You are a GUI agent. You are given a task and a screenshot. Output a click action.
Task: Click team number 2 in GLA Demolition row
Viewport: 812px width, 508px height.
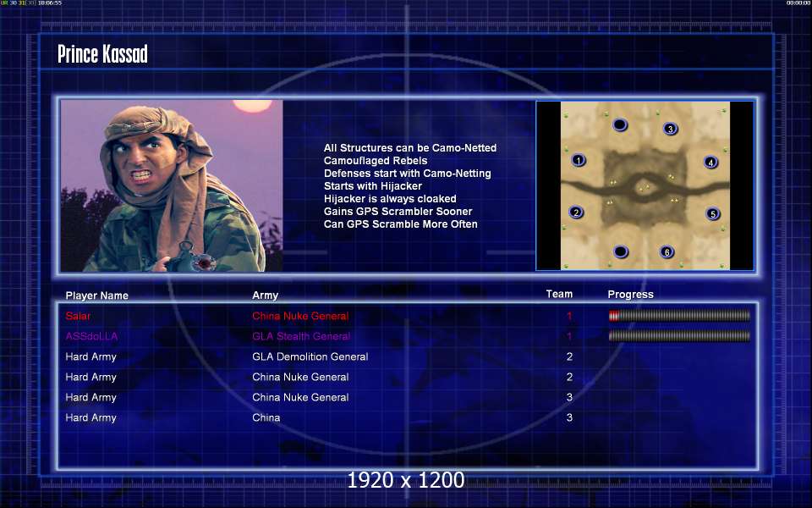569,356
